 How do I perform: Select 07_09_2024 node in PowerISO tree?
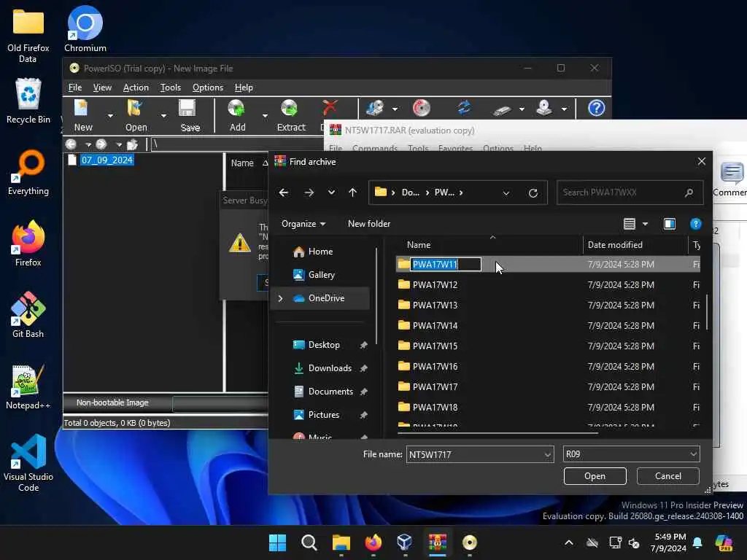[107, 160]
